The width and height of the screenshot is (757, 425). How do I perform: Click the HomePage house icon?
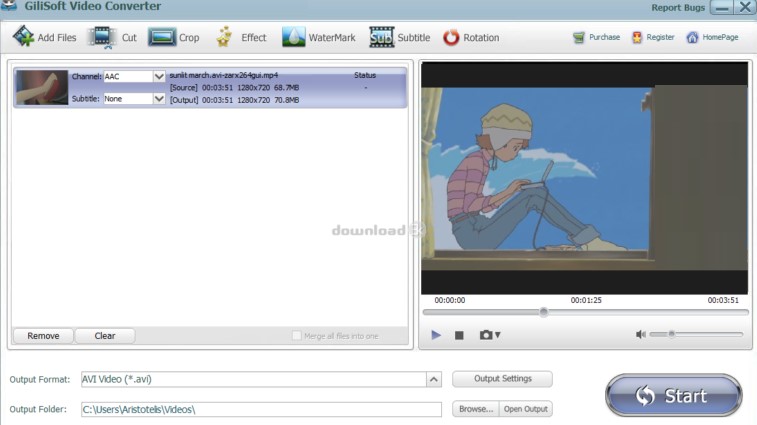[x=692, y=37]
